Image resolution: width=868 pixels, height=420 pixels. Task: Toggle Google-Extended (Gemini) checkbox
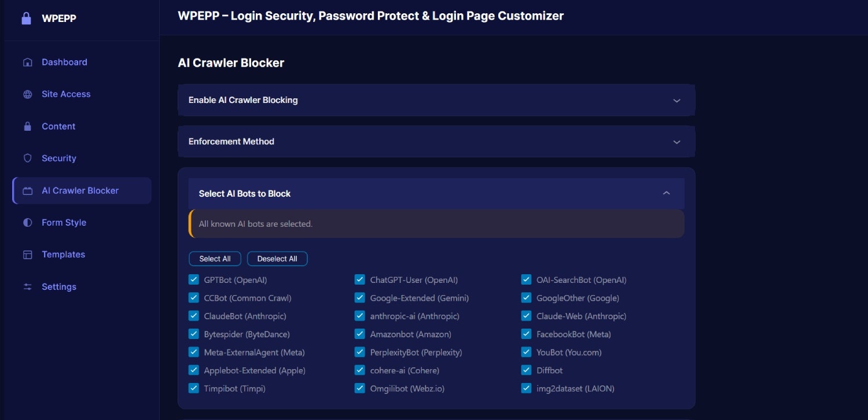[x=360, y=298]
